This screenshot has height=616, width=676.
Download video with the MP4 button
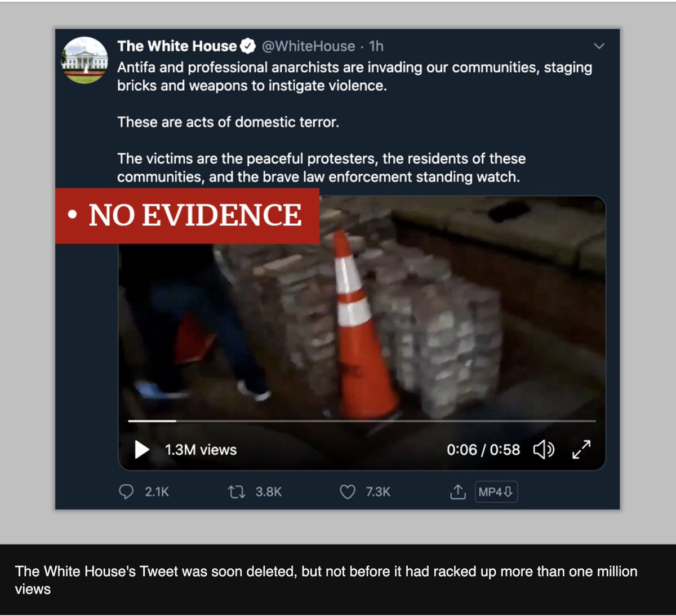tap(496, 492)
